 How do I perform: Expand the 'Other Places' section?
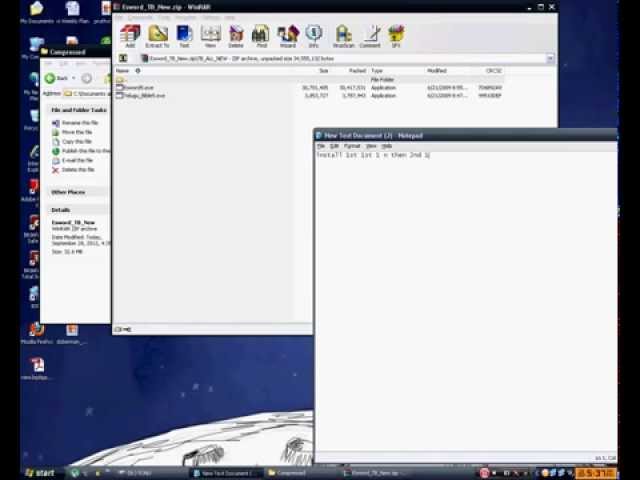(78, 192)
